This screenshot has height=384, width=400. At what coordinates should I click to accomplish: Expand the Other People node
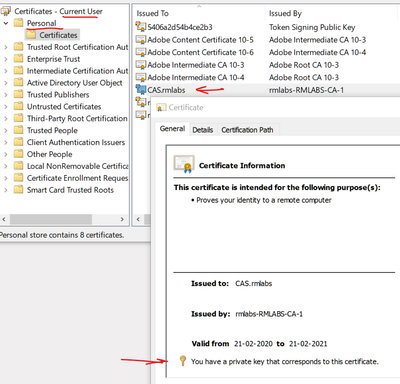pos(6,154)
